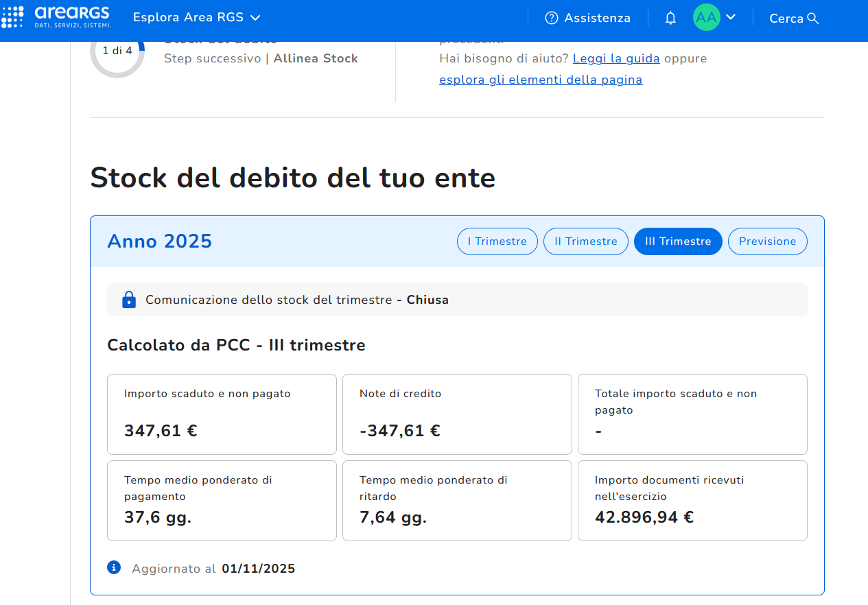This screenshot has width=868, height=605.
Task: Select the I Trimestre tab
Action: [x=497, y=241]
